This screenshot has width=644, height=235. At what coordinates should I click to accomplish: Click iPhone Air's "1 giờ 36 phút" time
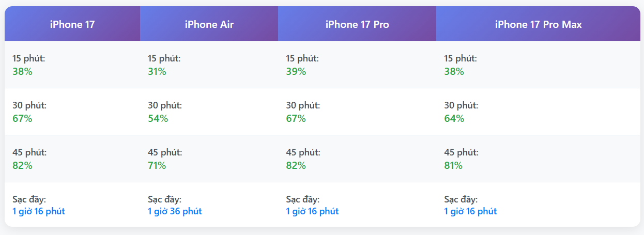[x=175, y=211]
